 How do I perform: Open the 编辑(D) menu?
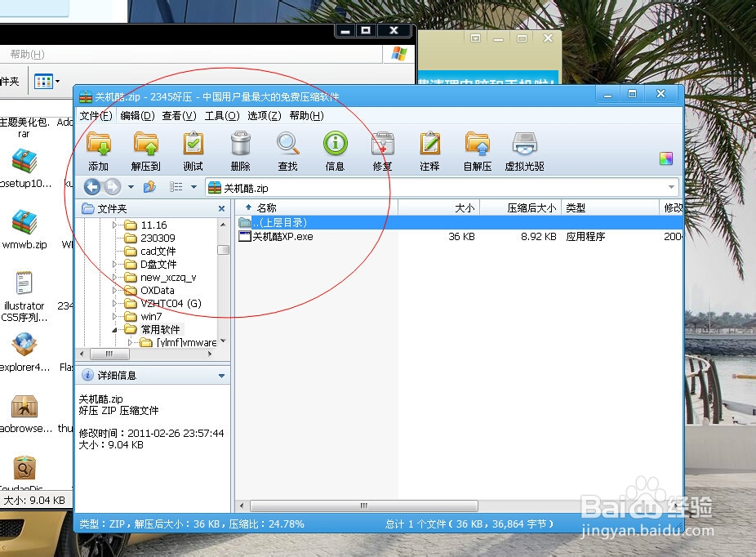(137, 116)
